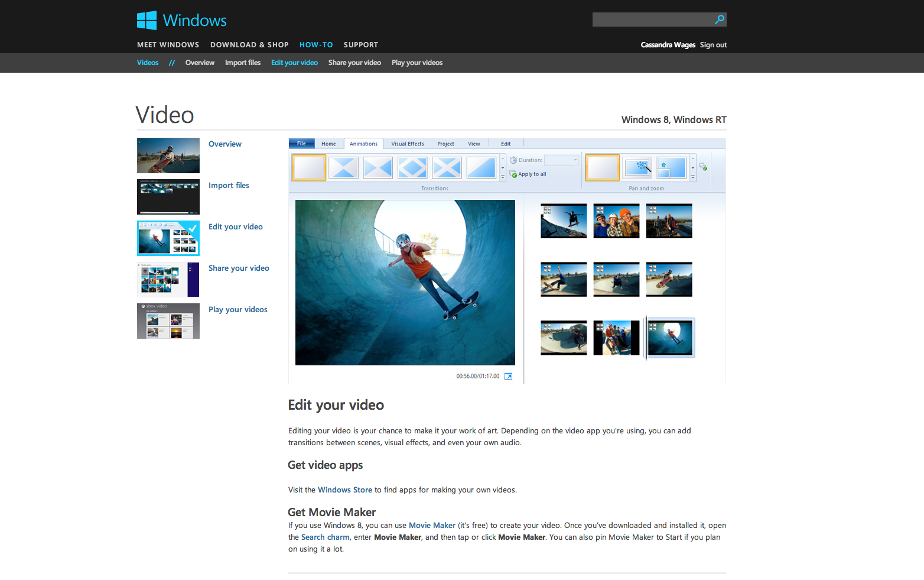The height and width of the screenshot is (580, 924).
Task: Switch to the Edit ribbon tab
Action: click(506, 144)
